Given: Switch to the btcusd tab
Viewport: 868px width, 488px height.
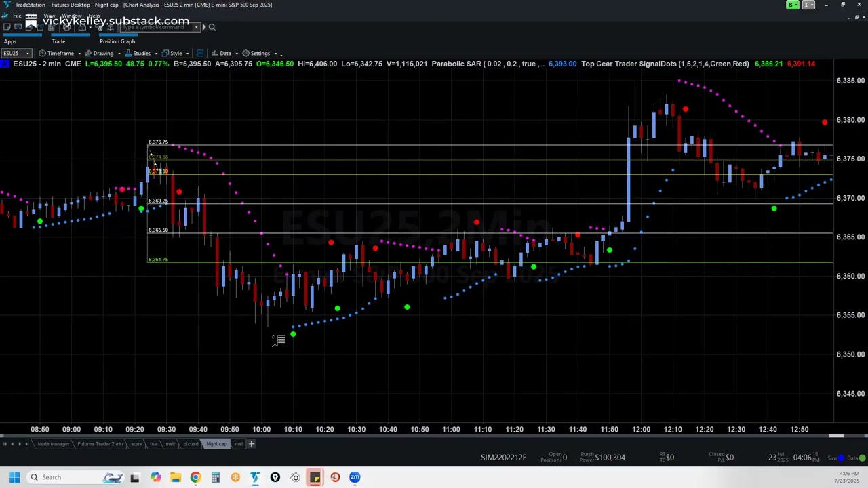Looking at the screenshot, I should [x=191, y=444].
